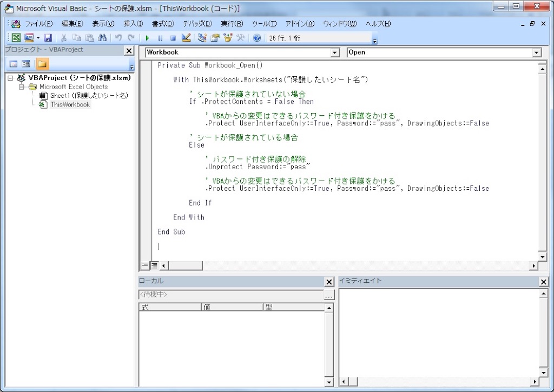Viewport: 554px width, 392px height.
Task: Click inside the イミディエイト input area
Action: pos(438,332)
